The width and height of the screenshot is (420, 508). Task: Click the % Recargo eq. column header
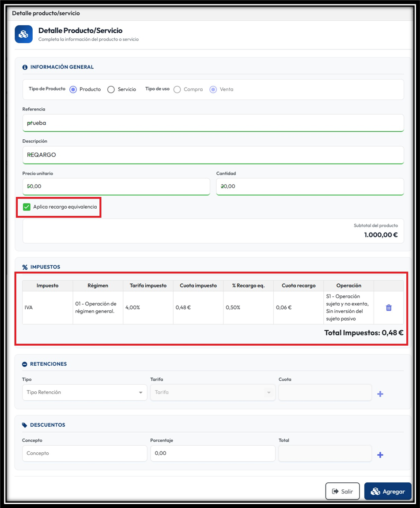248,286
